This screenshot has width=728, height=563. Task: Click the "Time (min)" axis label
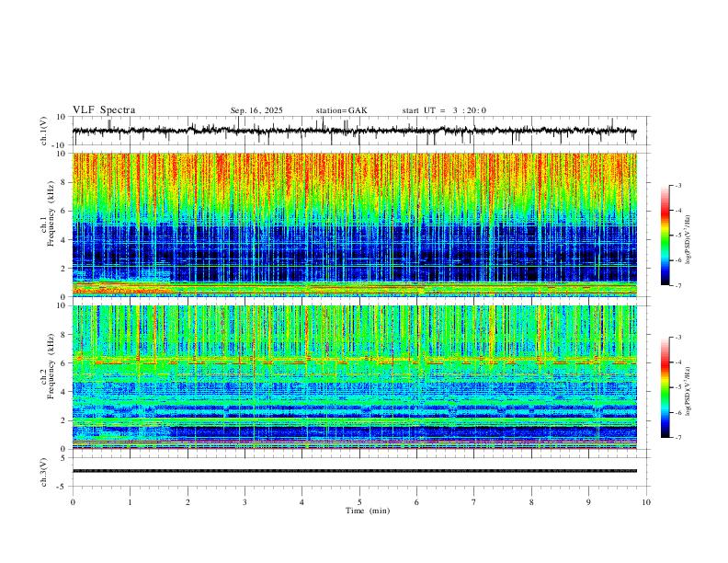368,511
